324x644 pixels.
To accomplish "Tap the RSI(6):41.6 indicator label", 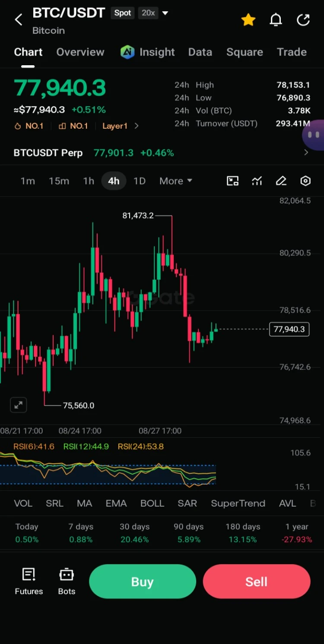I will tap(34, 447).
